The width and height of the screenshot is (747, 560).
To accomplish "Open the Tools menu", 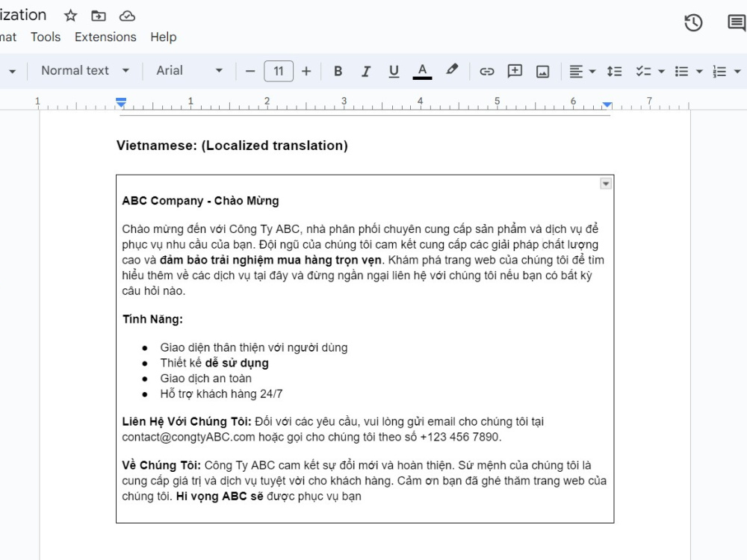I will 46,37.
